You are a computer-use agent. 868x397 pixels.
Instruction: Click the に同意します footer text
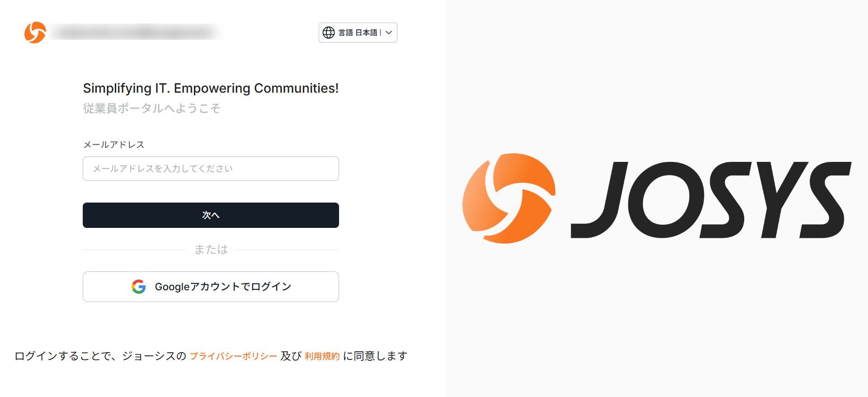pyautogui.click(x=375, y=356)
